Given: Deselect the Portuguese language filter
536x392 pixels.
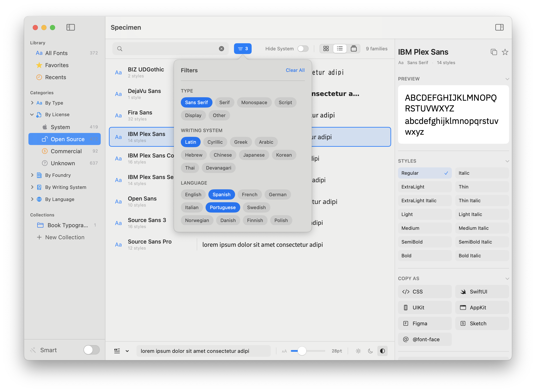Looking at the screenshot, I should 223,207.
